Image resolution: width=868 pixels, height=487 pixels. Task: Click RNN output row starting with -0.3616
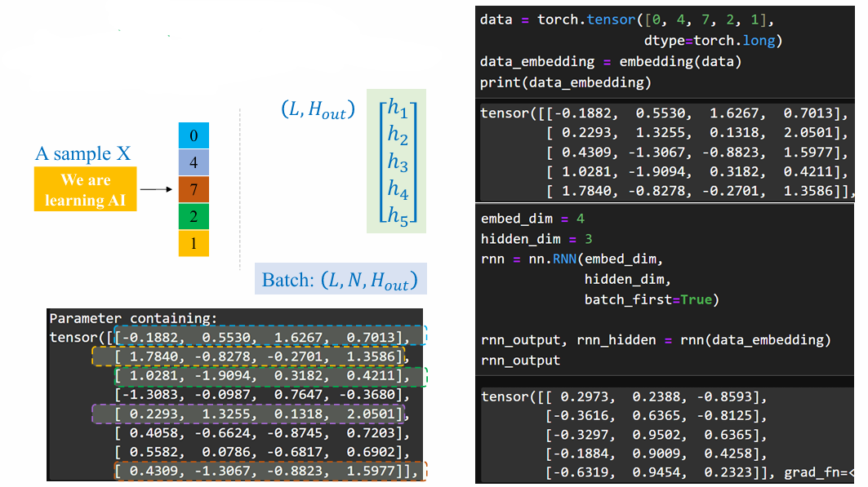657,416
